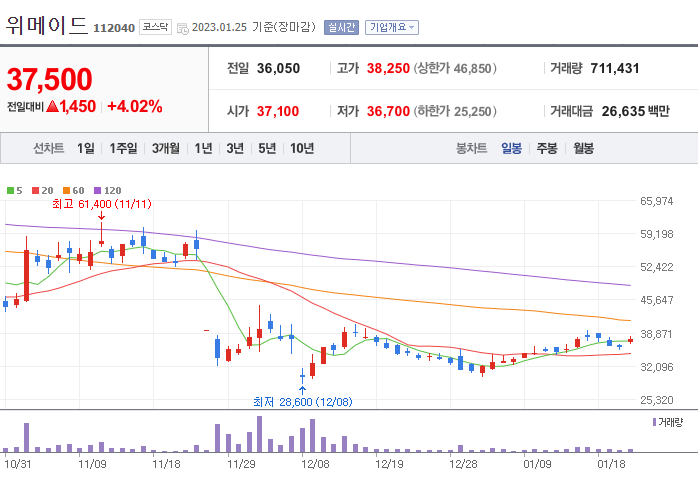This screenshot has width=698, height=480.
Task: Click the current price 37,500
Action: coord(49,79)
